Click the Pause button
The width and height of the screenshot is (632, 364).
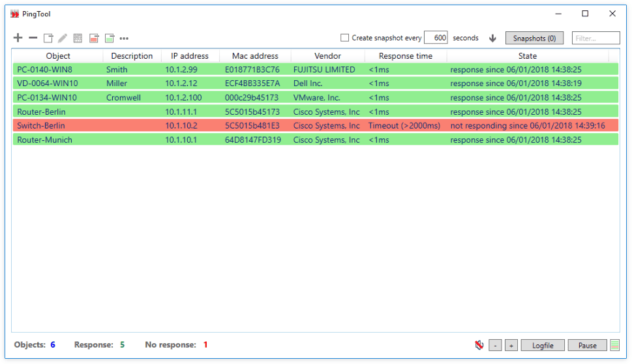click(x=587, y=345)
